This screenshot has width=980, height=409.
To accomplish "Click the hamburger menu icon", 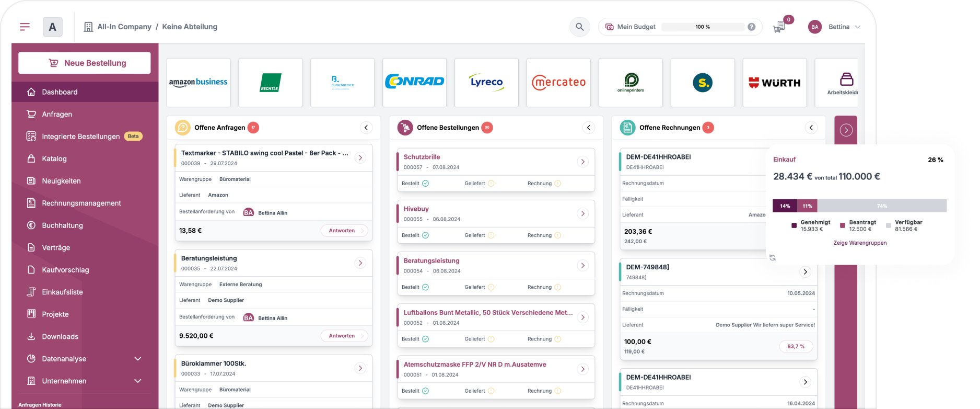I will coord(25,27).
